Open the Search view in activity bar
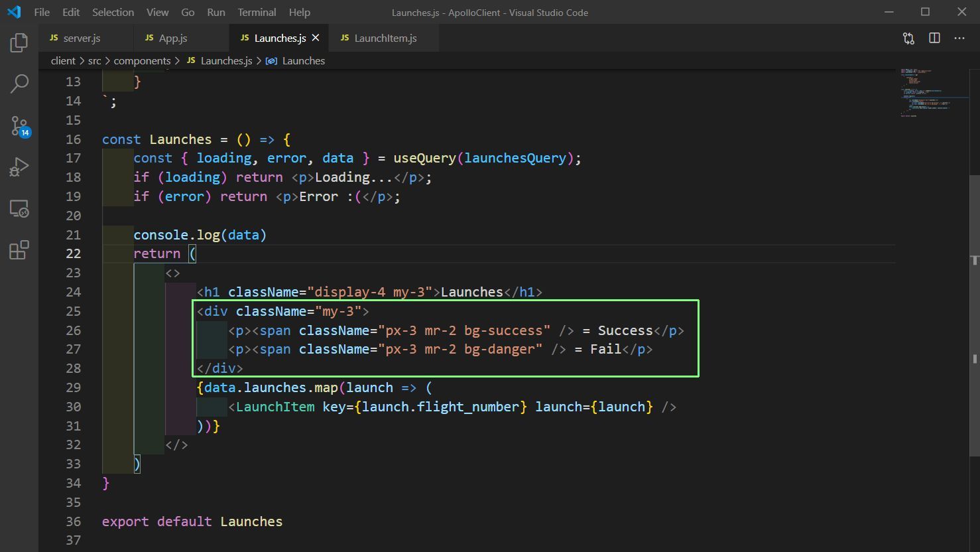 (x=19, y=84)
